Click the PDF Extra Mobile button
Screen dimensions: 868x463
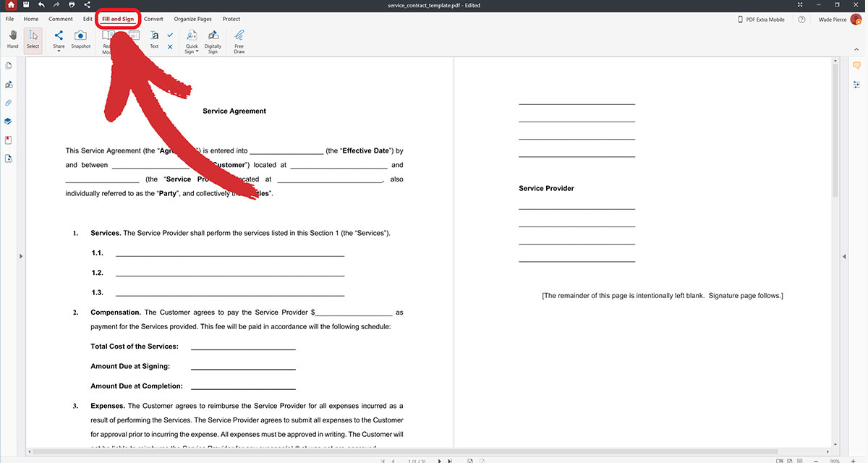pyautogui.click(x=765, y=20)
